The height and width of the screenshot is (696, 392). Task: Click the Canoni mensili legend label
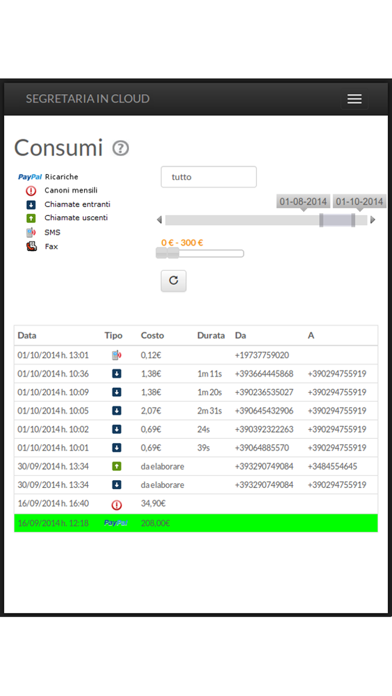click(x=71, y=190)
